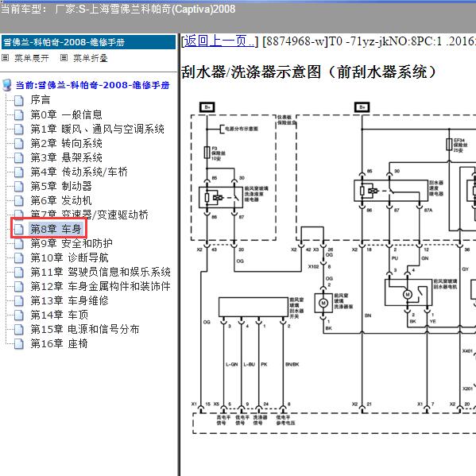Open 第15章 电源和信号分布
476x476 pixels.
[85, 329]
